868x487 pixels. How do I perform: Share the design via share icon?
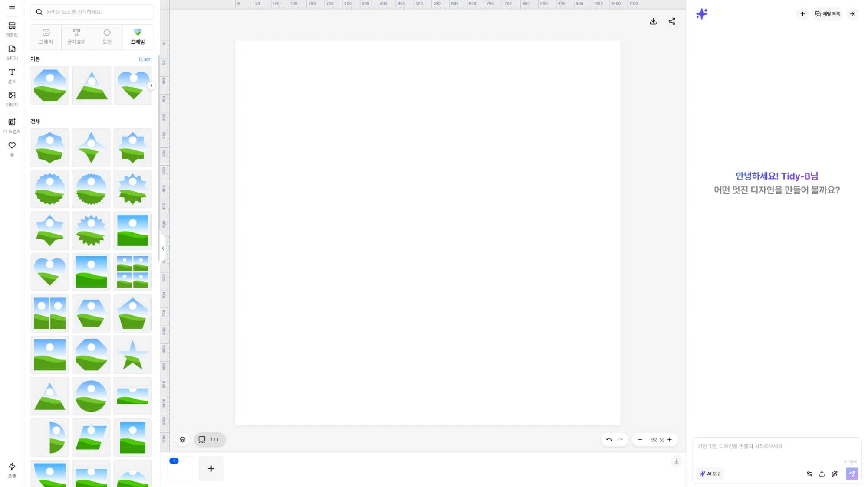point(672,21)
